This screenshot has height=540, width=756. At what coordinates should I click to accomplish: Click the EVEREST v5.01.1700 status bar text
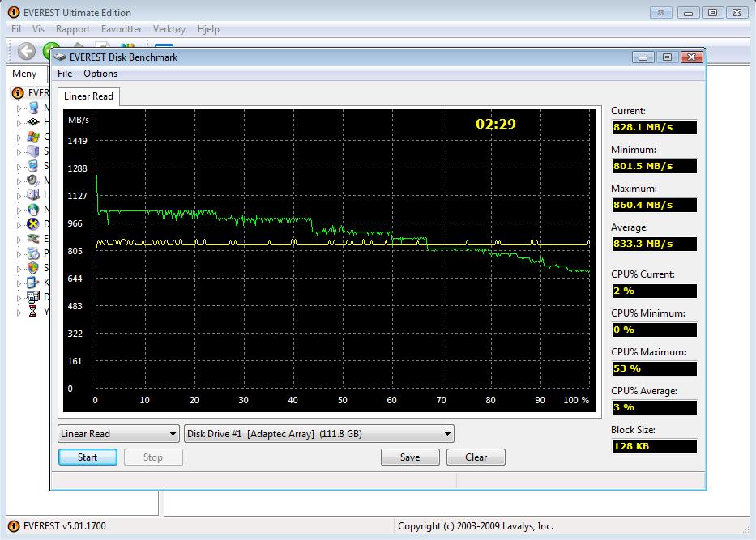65,526
